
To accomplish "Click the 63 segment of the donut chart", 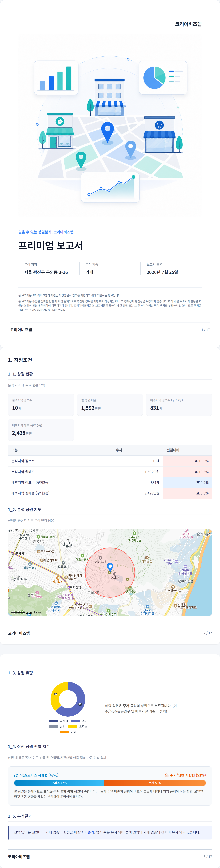I will tap(80, 704).
